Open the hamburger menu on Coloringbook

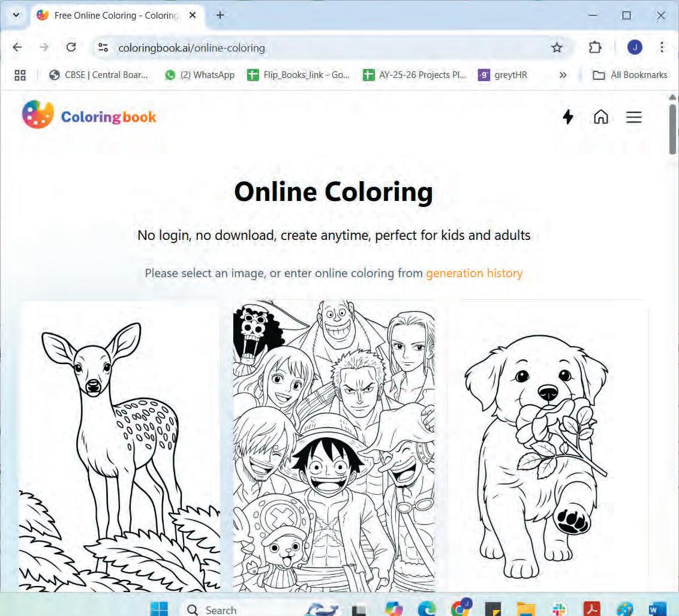pos(633,117)
